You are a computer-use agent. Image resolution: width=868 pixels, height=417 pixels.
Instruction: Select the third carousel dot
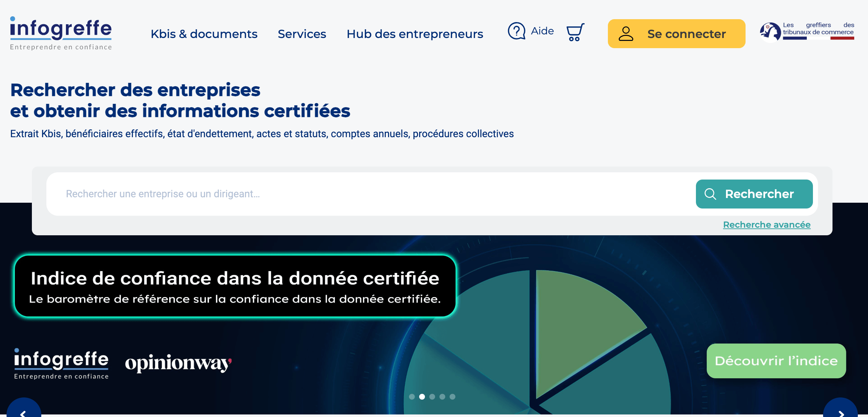432,397
